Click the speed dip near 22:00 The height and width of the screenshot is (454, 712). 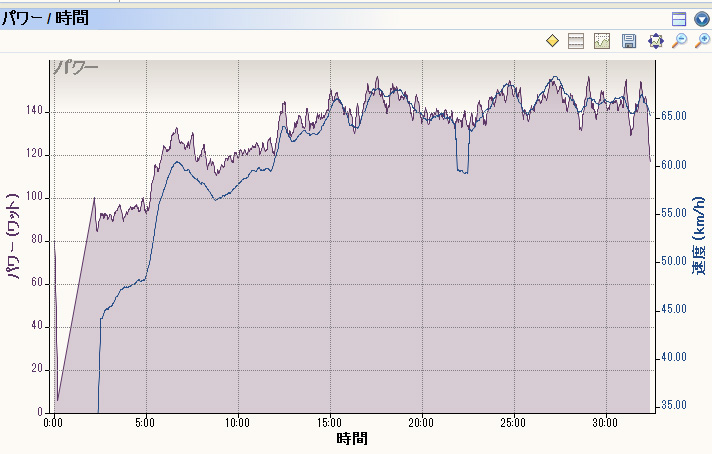click(x=462, y=171)
